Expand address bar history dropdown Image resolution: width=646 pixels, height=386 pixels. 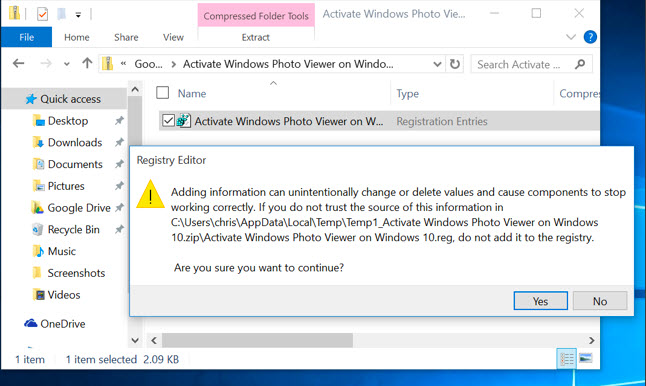[x=437, y=64]
